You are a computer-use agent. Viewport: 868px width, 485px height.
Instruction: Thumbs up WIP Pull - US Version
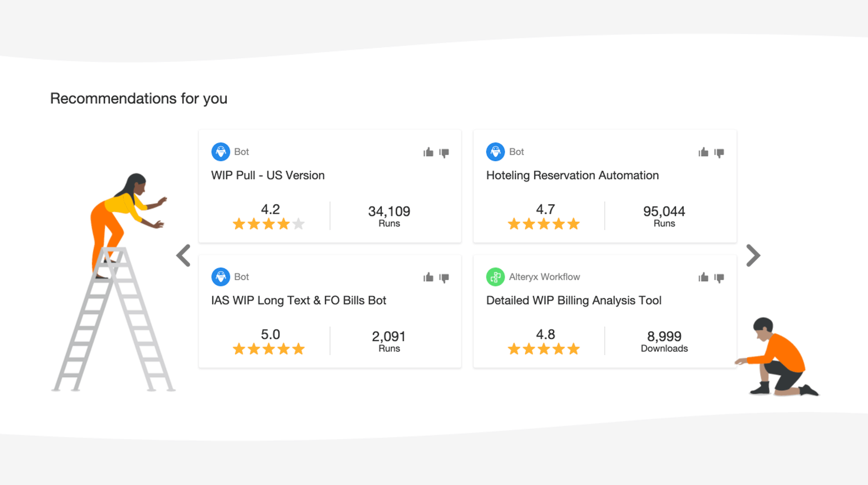[428, 152]
